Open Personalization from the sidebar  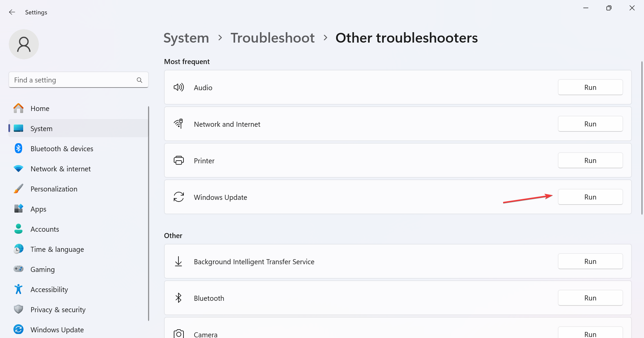point(54,189)
